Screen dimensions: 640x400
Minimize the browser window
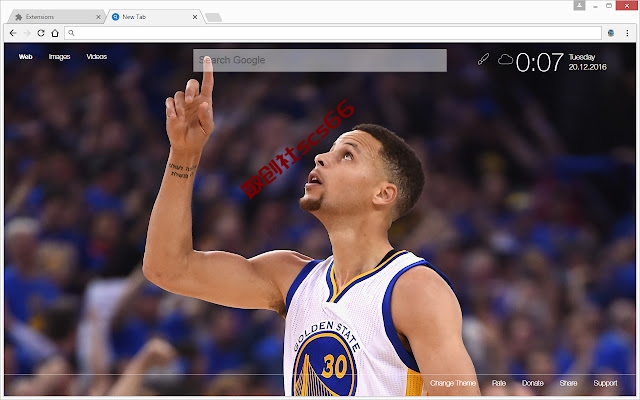pos(596,6)
